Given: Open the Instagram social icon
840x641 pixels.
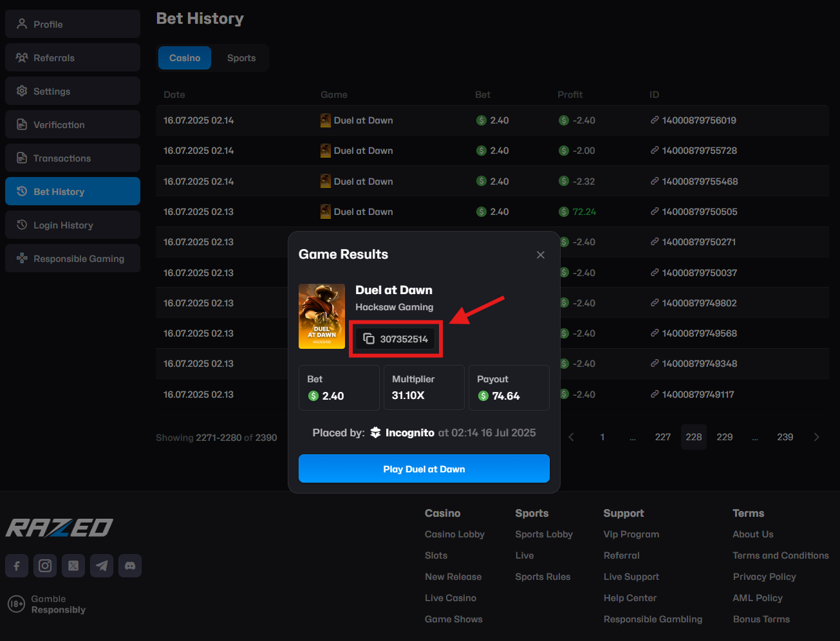Looking at the screenshot, I should (45, 566).
